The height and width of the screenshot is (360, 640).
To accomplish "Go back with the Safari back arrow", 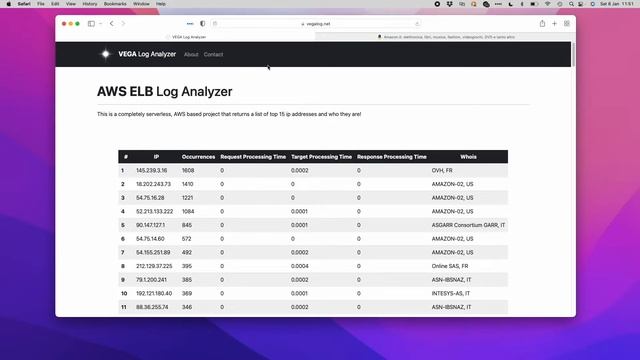I will pos(111,24).
